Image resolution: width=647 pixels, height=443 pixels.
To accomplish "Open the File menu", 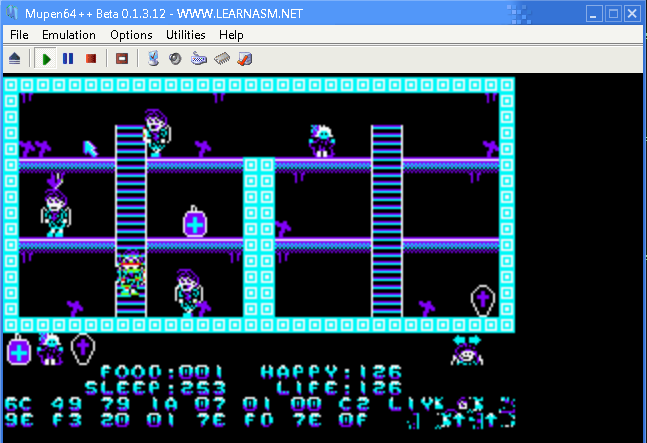I will coord(19,34).
